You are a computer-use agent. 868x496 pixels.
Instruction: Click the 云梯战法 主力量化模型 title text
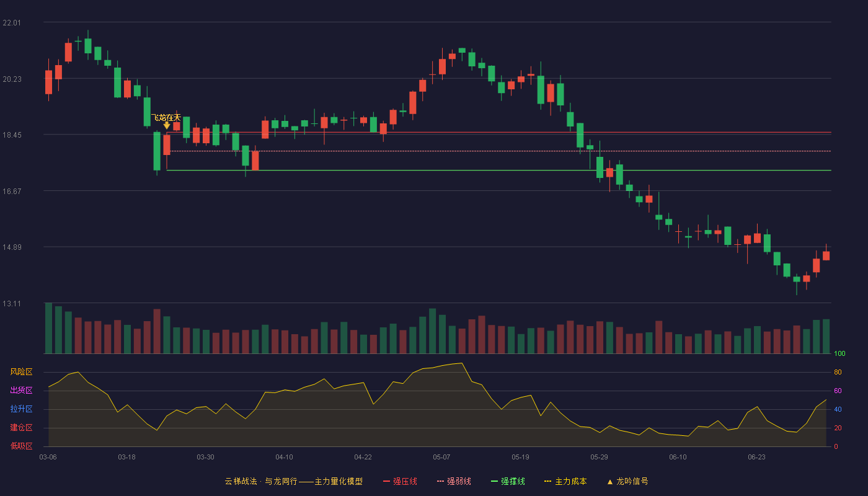pyautogui.click(x=293, y=481)
